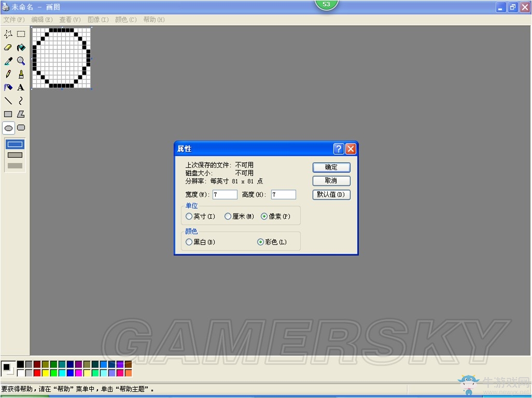532x398 pixels.
Task: Select the Text tool (A)
Action: pyautogui.click(x=21, y=88)
